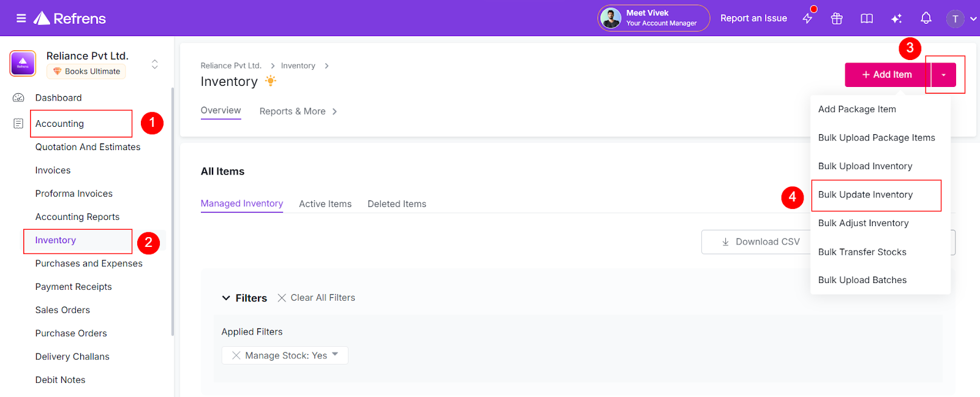Image resolution: width=980 pixels, height=397 pixels.
Task: Select Inventory in the sidebar
Action: pyautogui.click(x=55, y=240)
